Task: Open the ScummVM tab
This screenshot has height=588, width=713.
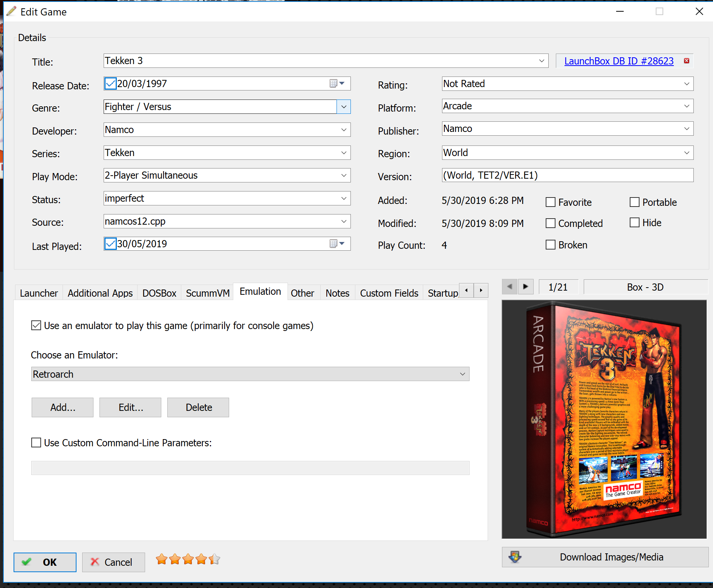Action: pos(208,293)
